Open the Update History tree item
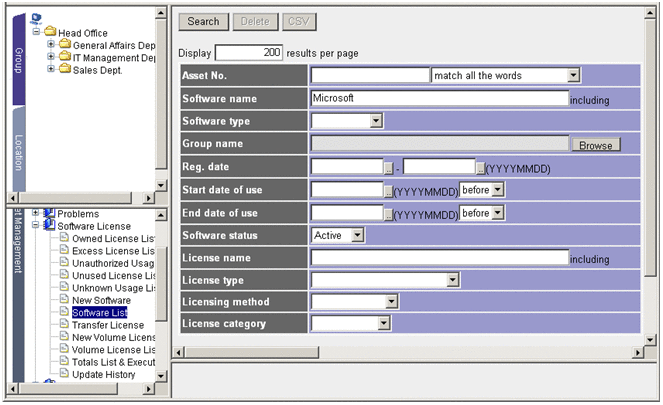This screenshot has width=663, height=405. pos(104,374)
